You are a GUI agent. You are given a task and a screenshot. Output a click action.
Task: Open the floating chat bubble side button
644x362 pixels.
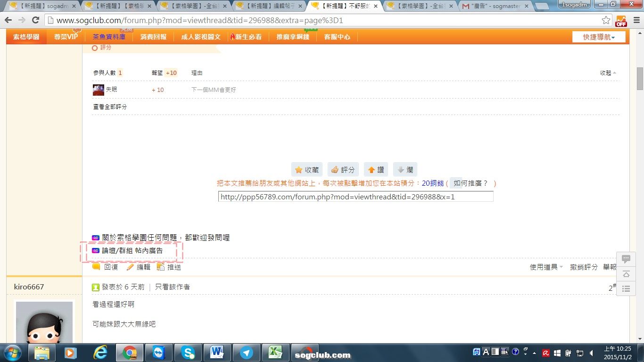click(x=626, y=259)
